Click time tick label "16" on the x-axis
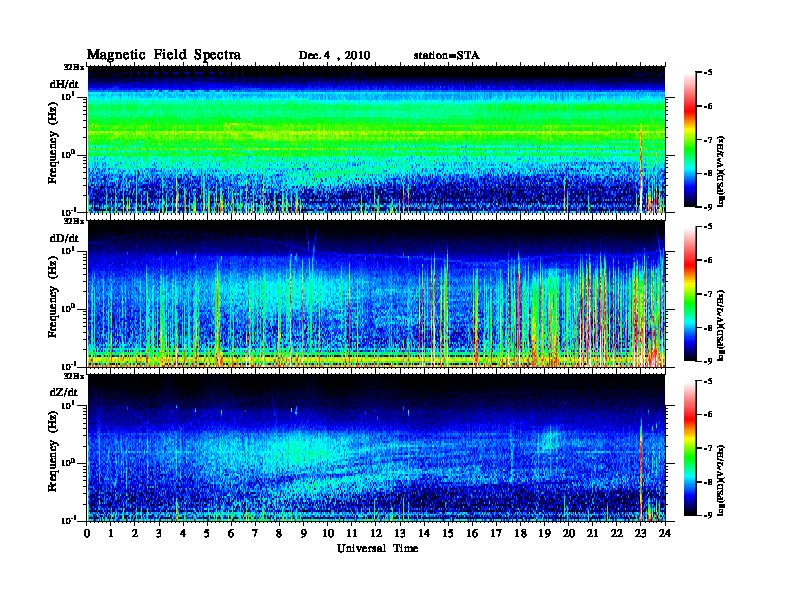This screenshot has height=612, width=792. pyautogui.click(x=472, y=533)
